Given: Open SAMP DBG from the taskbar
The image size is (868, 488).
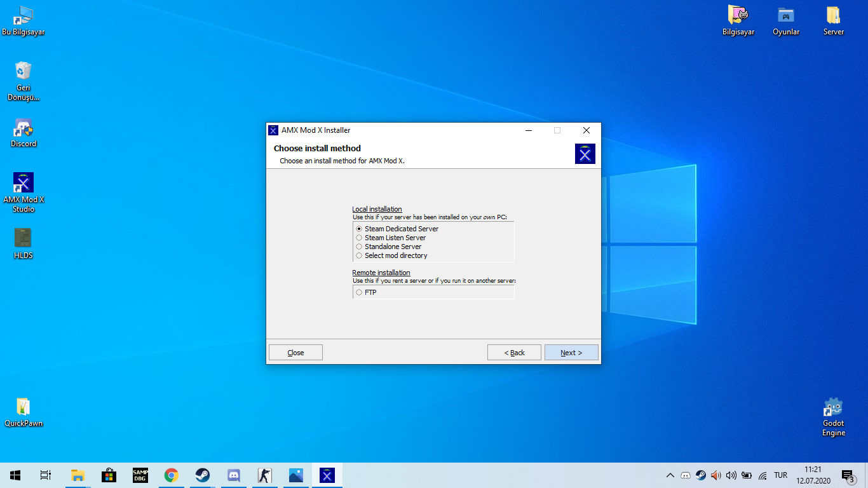Looking at the screenshot, I should [140, 475].
